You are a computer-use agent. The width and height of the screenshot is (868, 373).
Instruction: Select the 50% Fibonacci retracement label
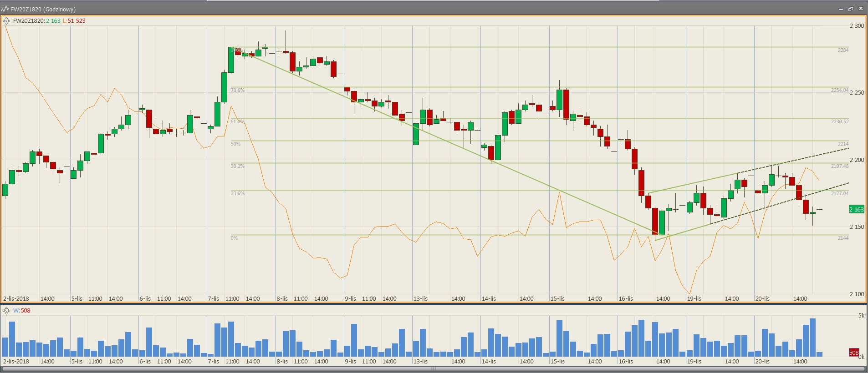235,144
